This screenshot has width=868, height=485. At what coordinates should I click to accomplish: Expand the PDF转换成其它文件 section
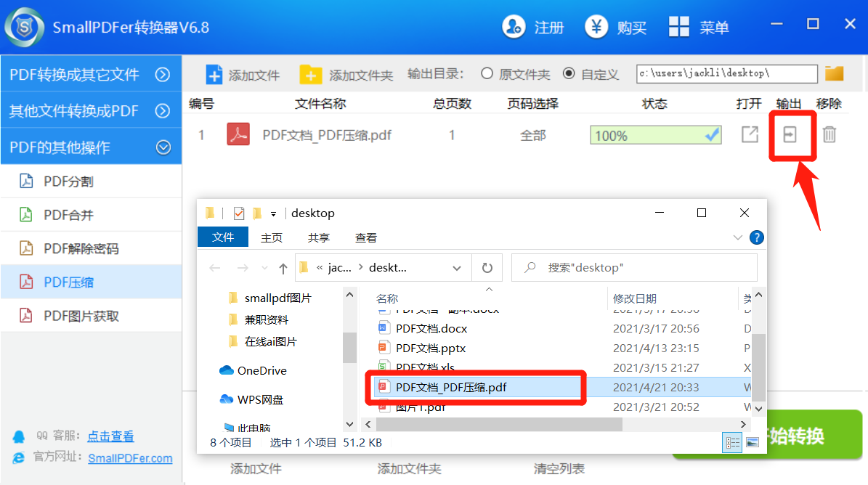[163, 74]
